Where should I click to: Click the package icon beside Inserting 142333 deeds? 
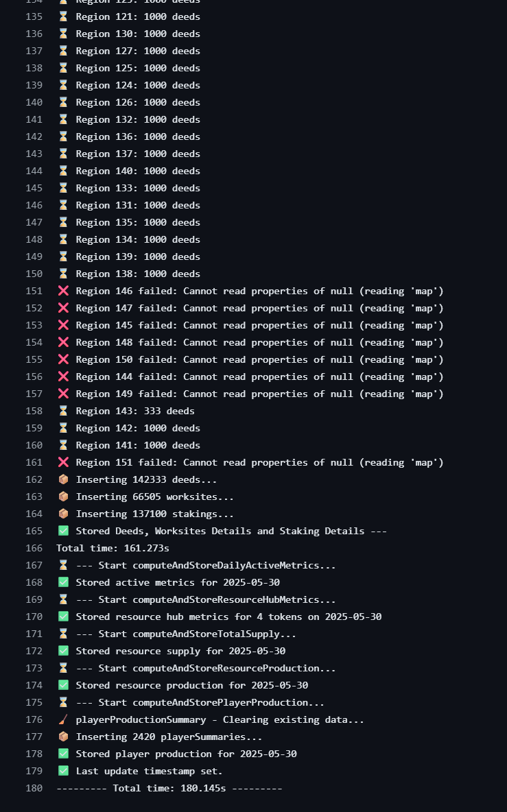pyautogui.click(x=63, y=479)
